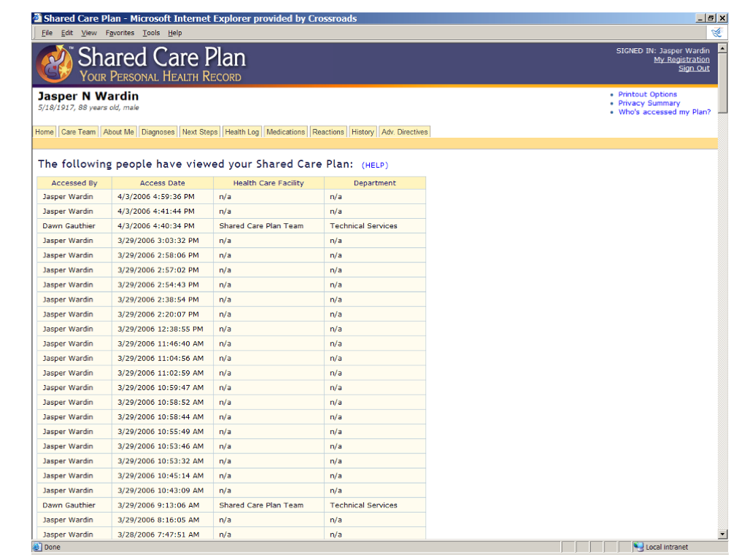Open the Next Steps tab

(200, 132)
